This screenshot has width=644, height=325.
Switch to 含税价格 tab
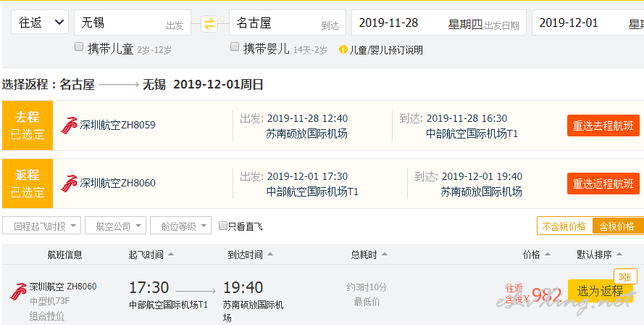tap(616, 226)
